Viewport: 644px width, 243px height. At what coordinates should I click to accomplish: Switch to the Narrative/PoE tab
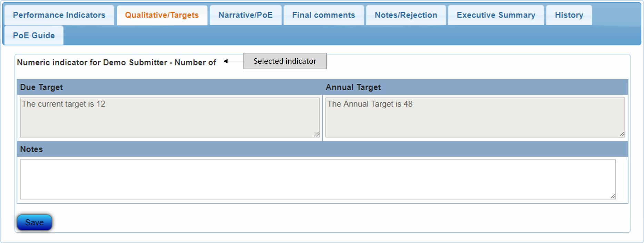pyautogui.click(x=245, y=15)
